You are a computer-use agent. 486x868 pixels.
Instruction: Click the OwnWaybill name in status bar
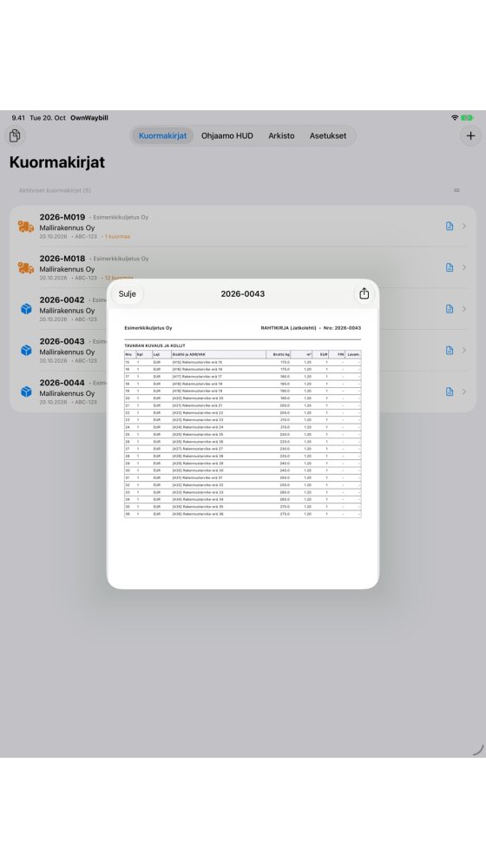click(89, 118)
